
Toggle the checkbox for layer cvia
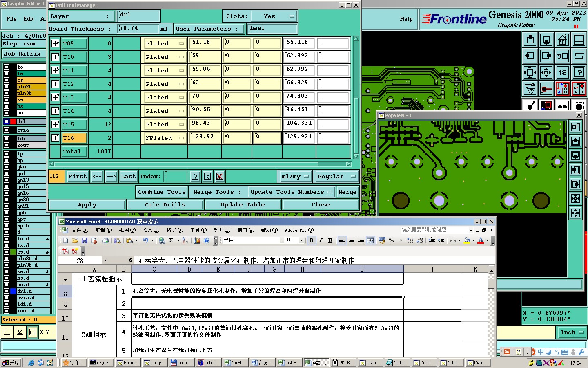click(x=7, y=130)
